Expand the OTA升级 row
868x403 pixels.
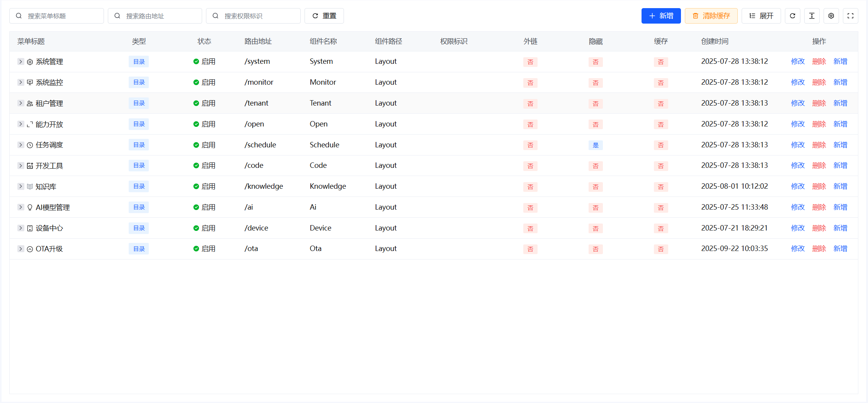pos(21,249)
